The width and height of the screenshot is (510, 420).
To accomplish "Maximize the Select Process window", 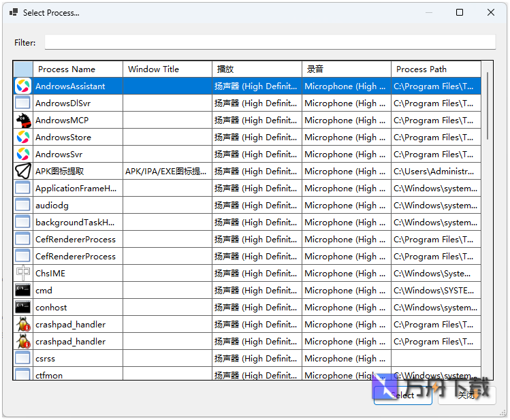I will 459,12.
